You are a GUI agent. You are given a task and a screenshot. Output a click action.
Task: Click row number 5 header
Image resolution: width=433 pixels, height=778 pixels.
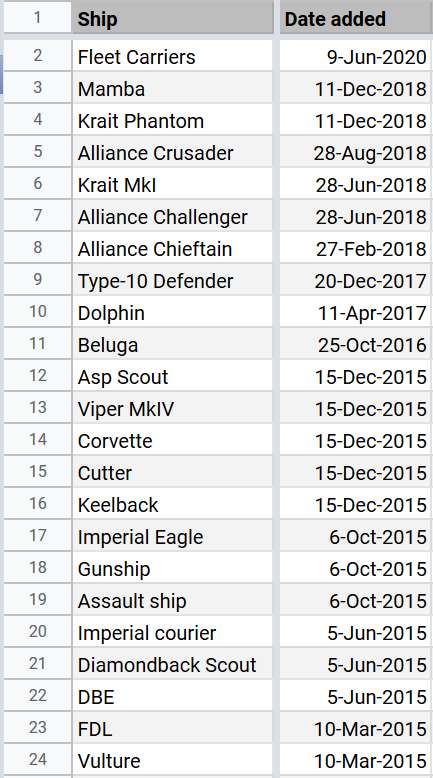tap(38, 152)
